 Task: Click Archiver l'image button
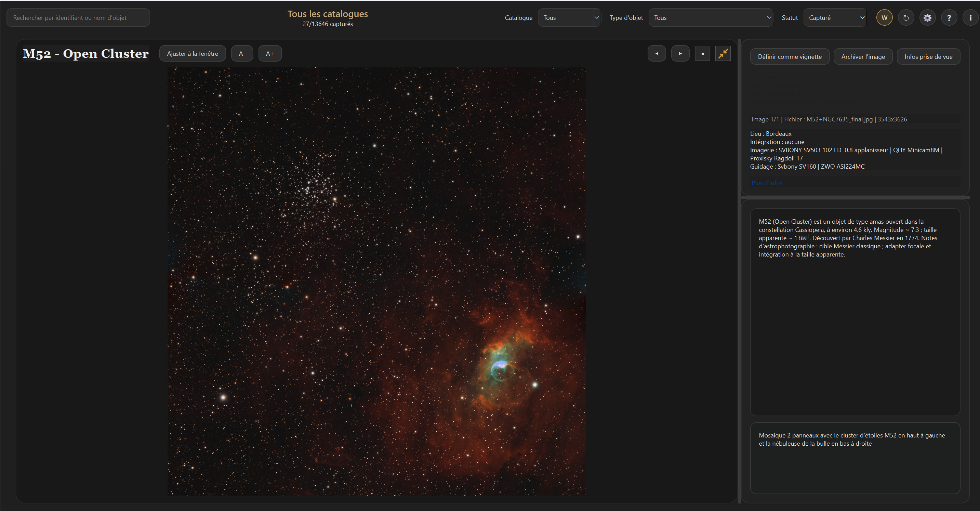click(863, 57)
